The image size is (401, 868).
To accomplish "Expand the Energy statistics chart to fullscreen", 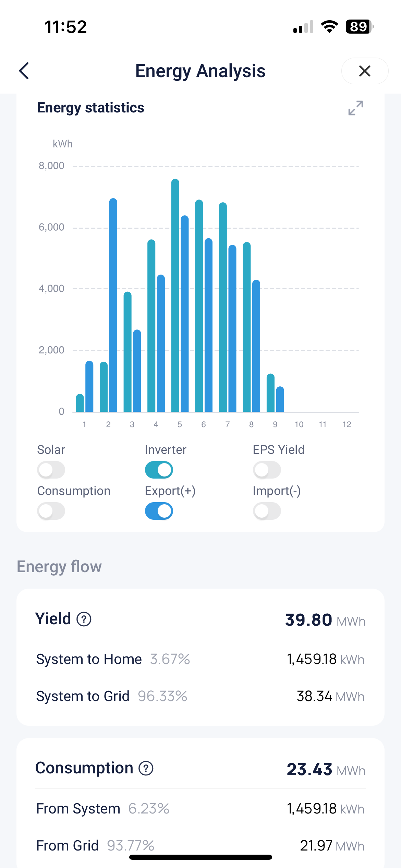I will pyautogui.click(x=355, y=108).
